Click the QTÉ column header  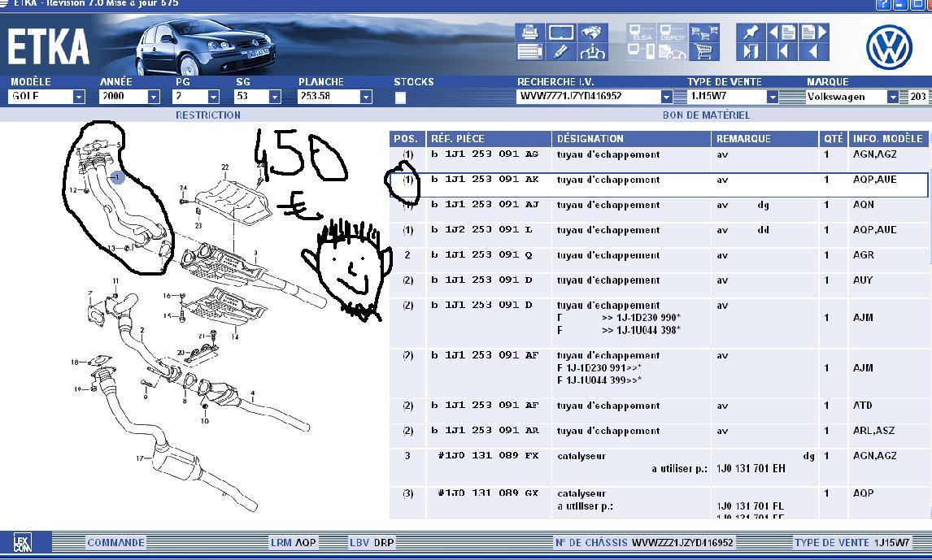point(834,138)
